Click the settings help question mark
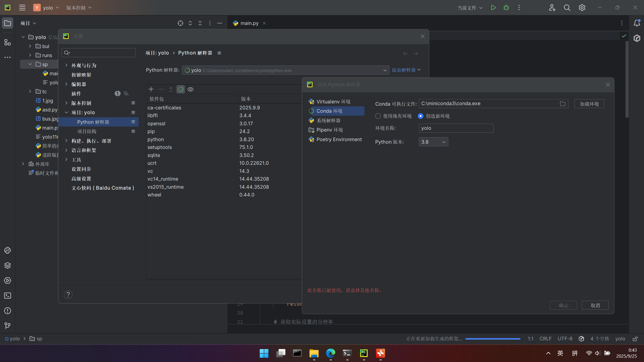Screen dimensions: 644x362 click(68, 295)
